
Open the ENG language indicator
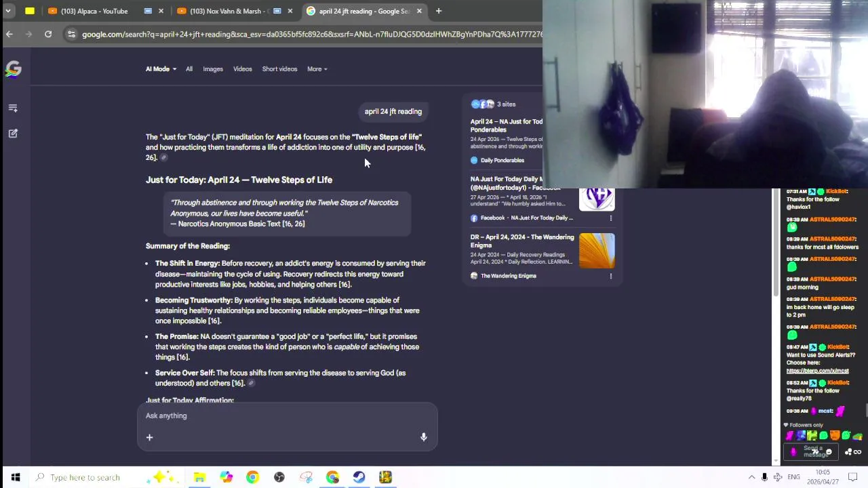(793, 478)
